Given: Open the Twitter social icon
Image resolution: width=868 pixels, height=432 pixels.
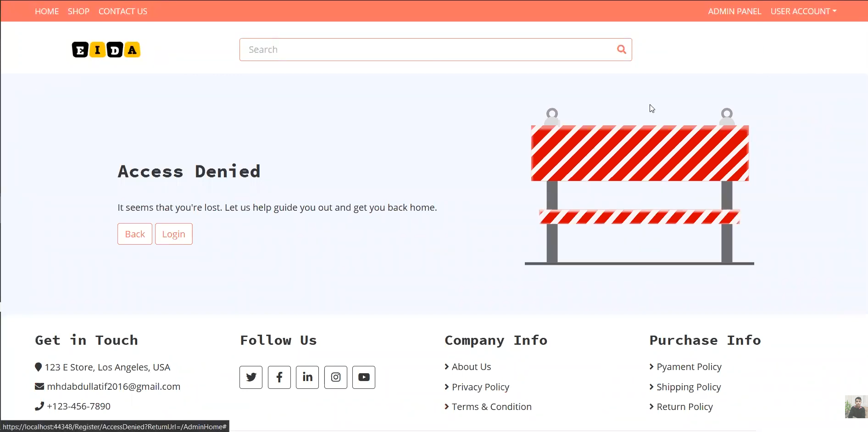Looking at the screenshot, I should (251, 377).
